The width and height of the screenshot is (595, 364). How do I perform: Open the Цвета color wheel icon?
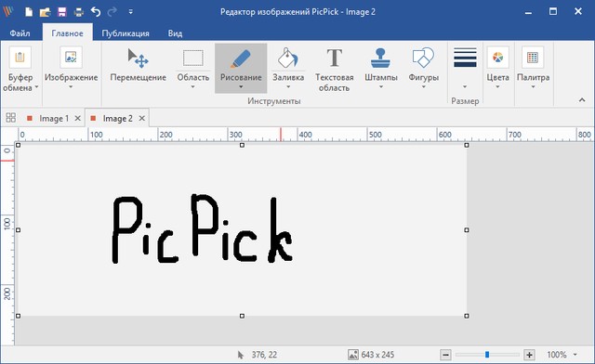point(498,58)
